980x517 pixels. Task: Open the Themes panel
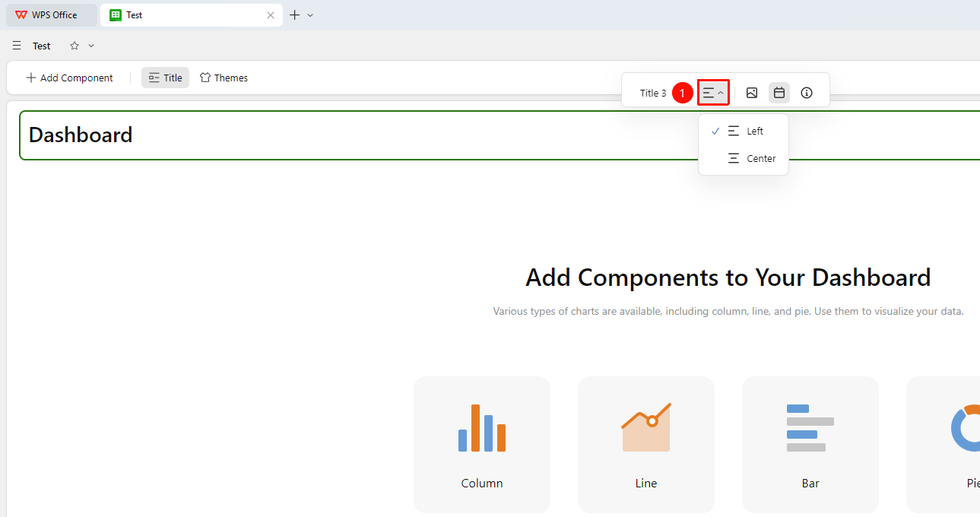click(224, 78)
